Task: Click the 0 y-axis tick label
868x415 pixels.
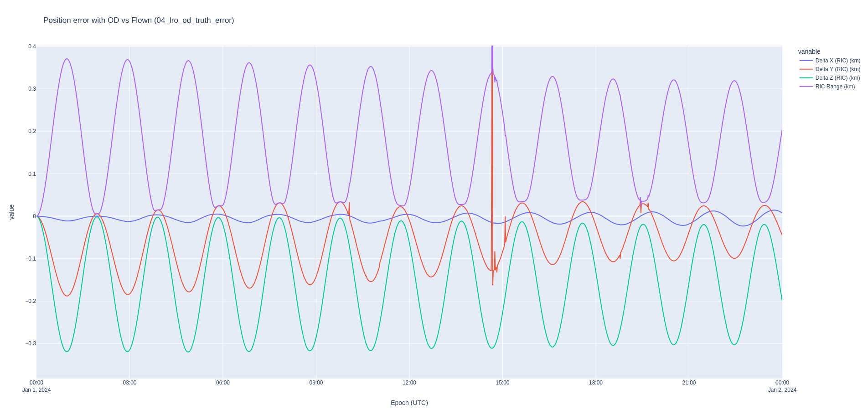Action: (x=34, y=216)
